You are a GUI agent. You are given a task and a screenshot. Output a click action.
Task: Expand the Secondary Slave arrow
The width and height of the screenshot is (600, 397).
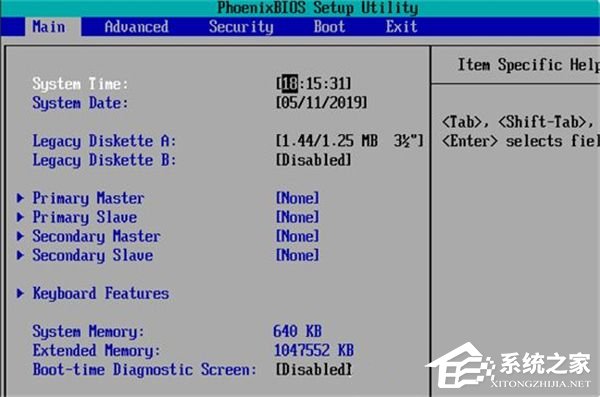[20, 255]
